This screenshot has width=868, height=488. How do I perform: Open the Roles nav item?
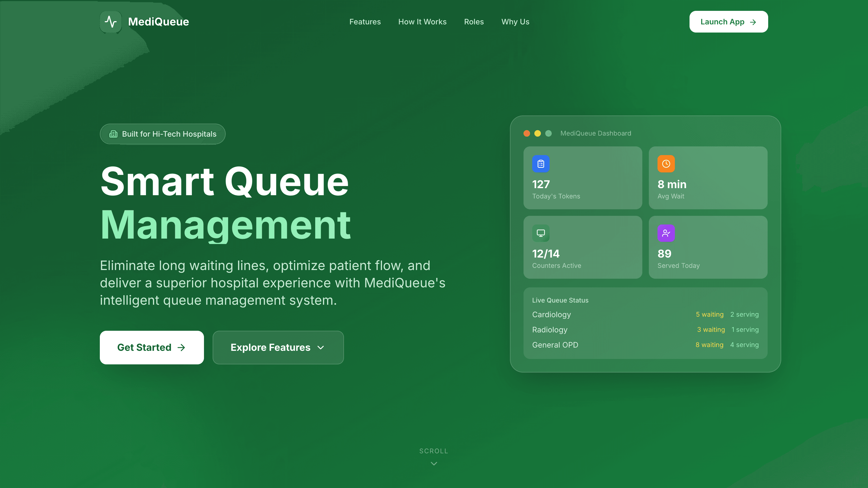(x=474, y=22)
